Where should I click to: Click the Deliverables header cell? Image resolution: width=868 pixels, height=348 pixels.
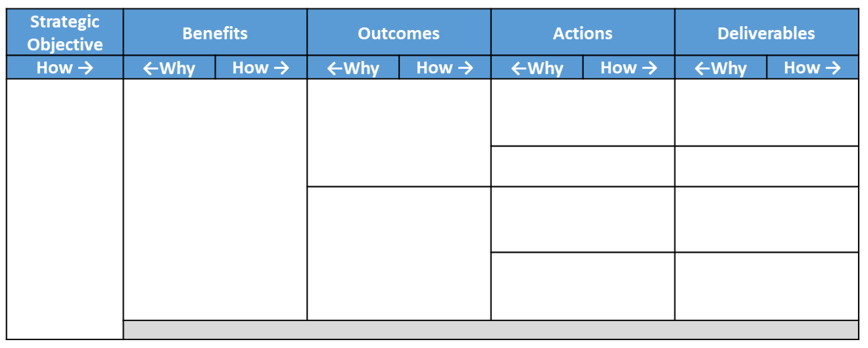pos(766,33)
